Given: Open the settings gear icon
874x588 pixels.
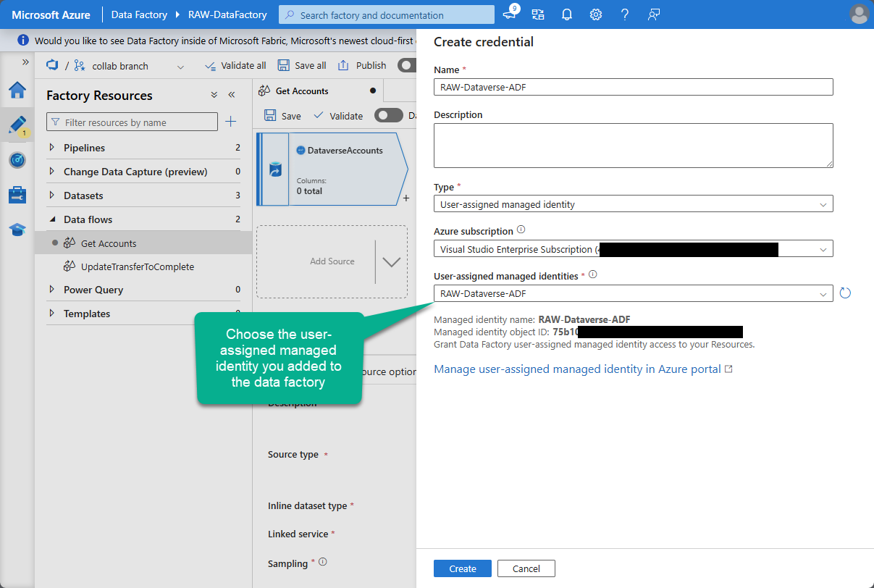Looking at the screenshot, I should (x=596, y=14).
